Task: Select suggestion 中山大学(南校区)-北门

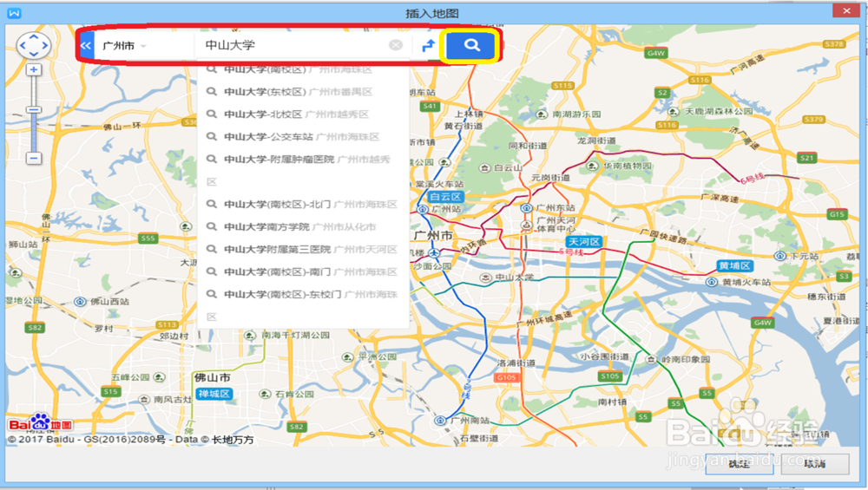Action: [x=303, y=204]
